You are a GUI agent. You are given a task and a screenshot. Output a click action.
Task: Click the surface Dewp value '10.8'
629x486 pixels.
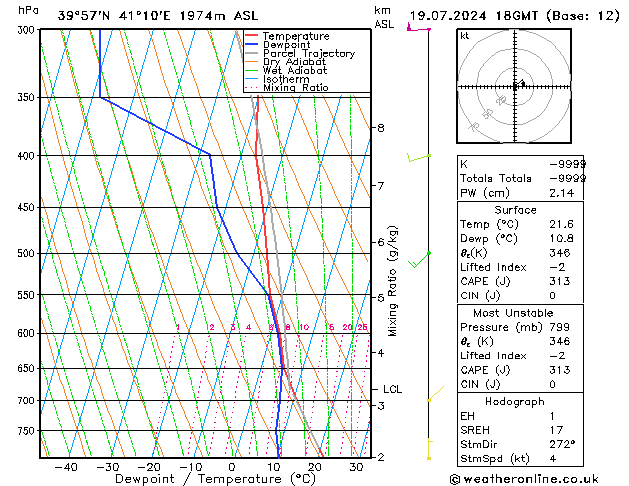(x=562, y=239)
